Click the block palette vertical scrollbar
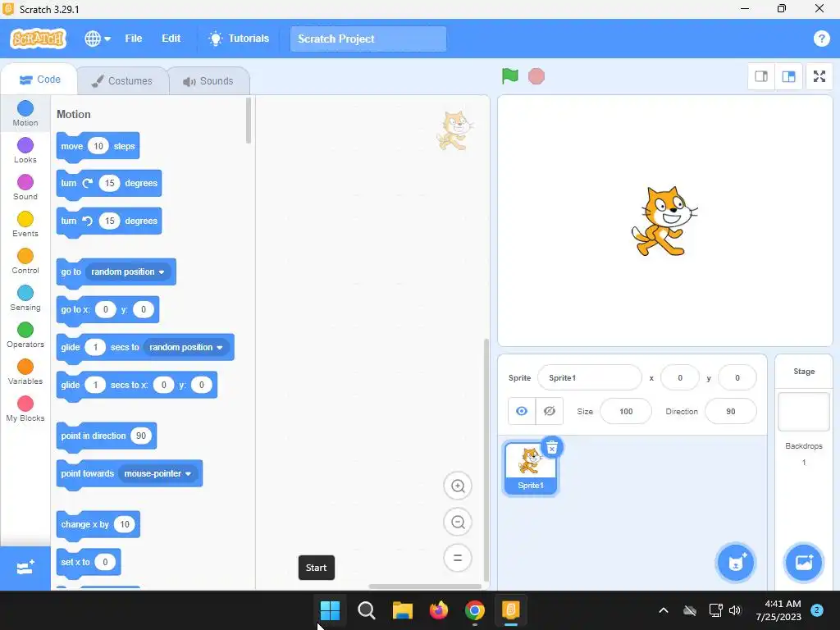Image resolution: width=840 pixels, height=630 pixels. pyautogui.click(x=248, y=121)
